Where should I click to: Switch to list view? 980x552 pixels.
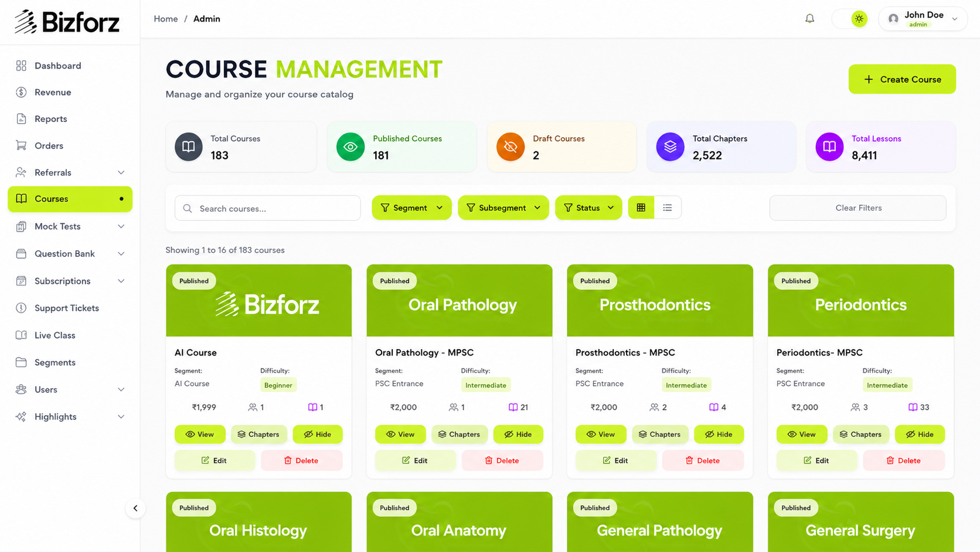point(668,208)
